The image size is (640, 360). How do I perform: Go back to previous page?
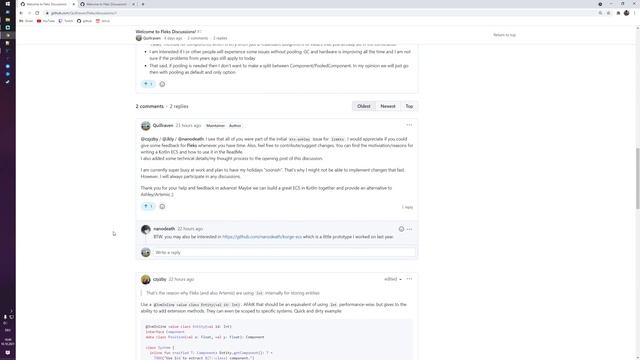tap(21, 13)
